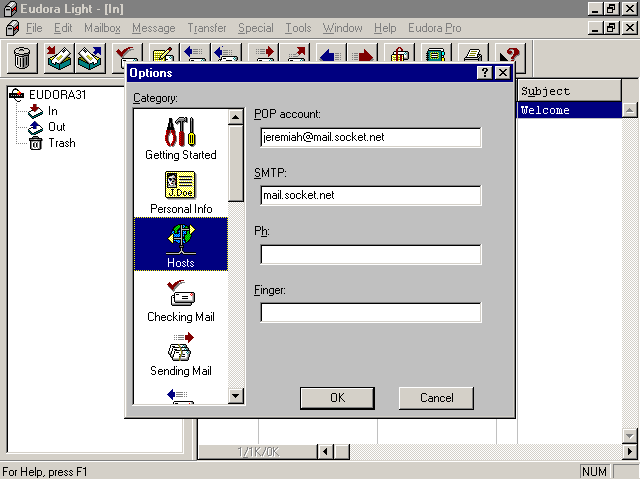Click the Forward toolbar icon
This screenshot has height=480, width=640.
point(264,53)
